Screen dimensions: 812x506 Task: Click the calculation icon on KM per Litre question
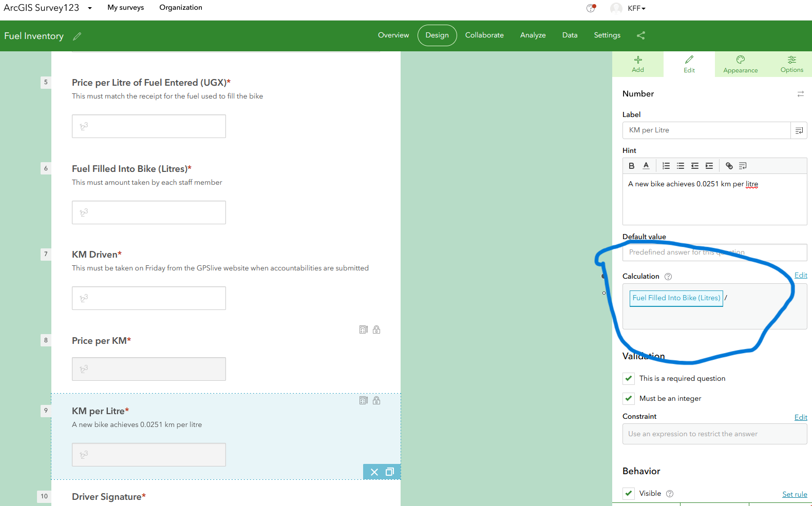coord(364,400)
